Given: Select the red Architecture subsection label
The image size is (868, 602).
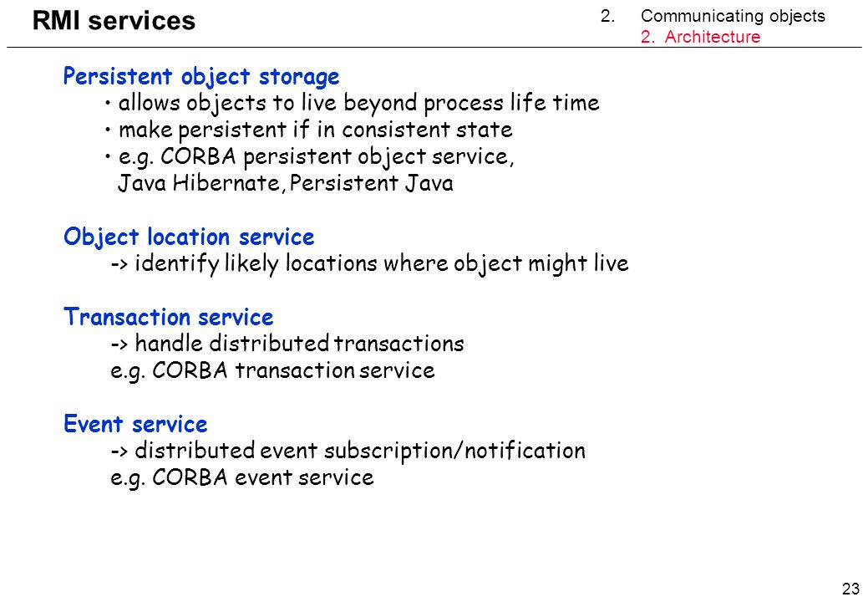Looking at the screenshot, I should [x=700, y=37].
